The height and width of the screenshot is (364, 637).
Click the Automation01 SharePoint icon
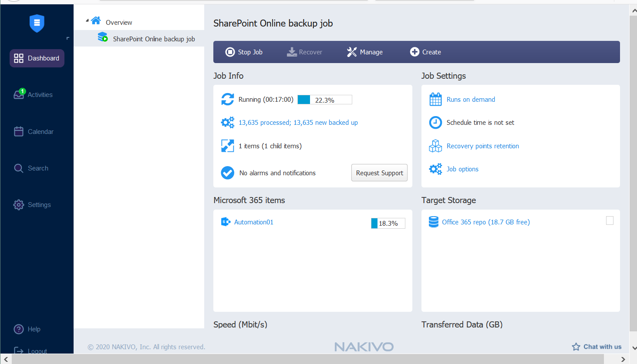[226, 222]
